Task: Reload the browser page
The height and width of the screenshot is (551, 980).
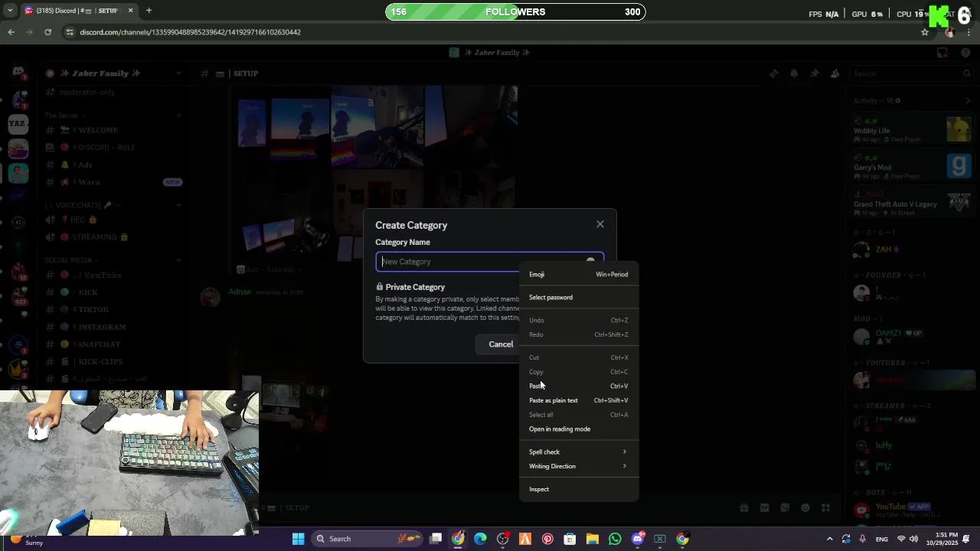Action: click(47, 32)
